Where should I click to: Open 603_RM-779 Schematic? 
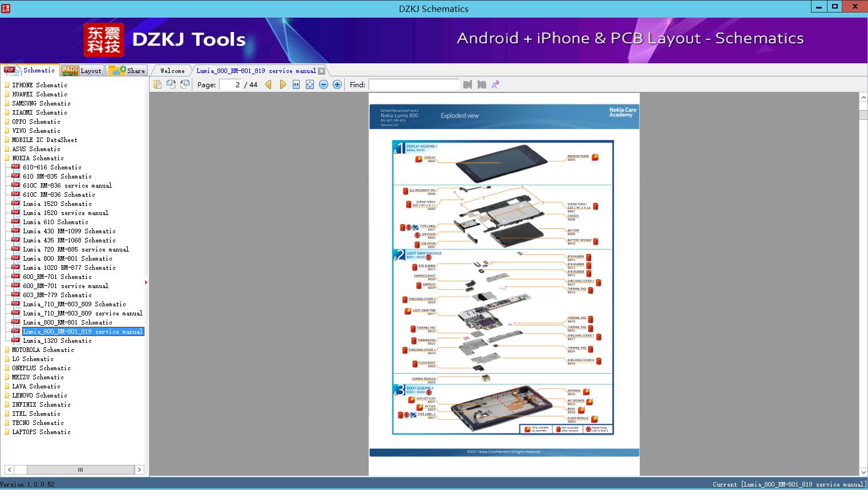[57, 295]
